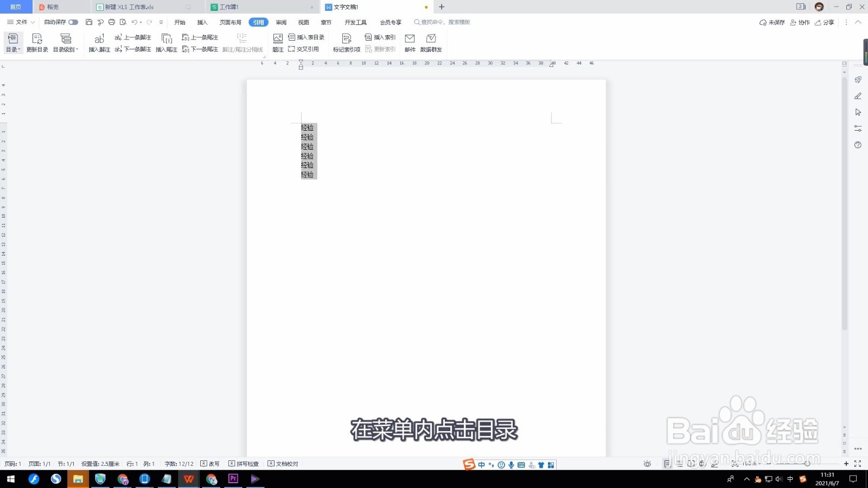
Task: Open Premiere Pro from the taskbar
Action: coord(233,479)
